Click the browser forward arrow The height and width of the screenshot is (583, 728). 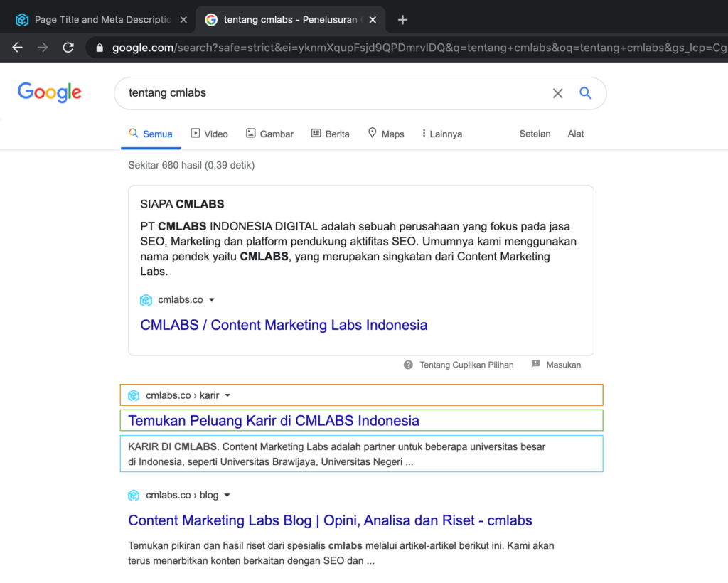[43, 48]
